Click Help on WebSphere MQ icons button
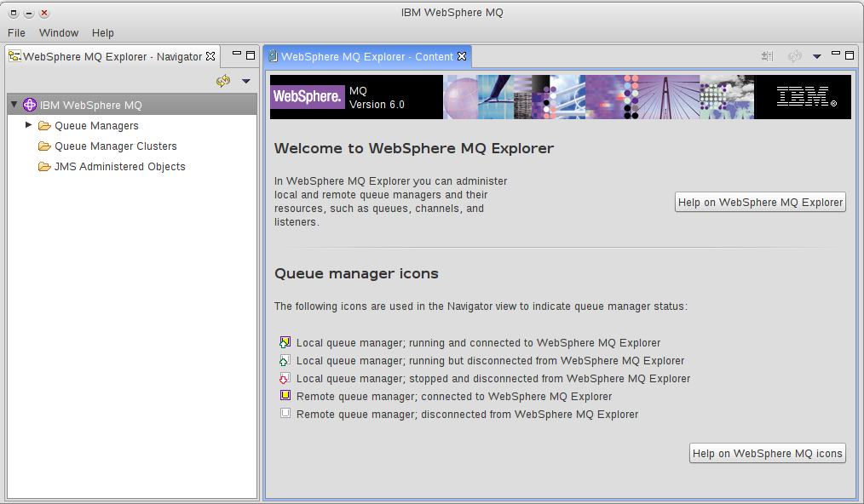This screenshot has height=504, width=864. (768, 453)
